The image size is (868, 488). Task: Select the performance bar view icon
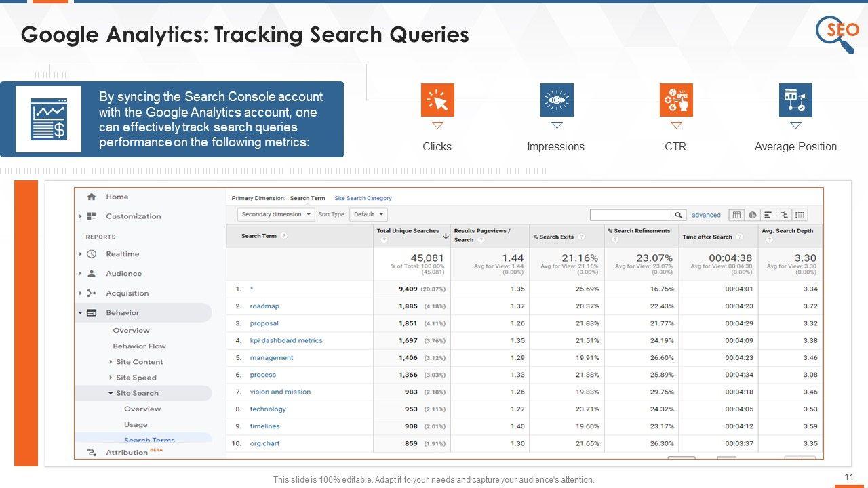(x=768, y=215)
